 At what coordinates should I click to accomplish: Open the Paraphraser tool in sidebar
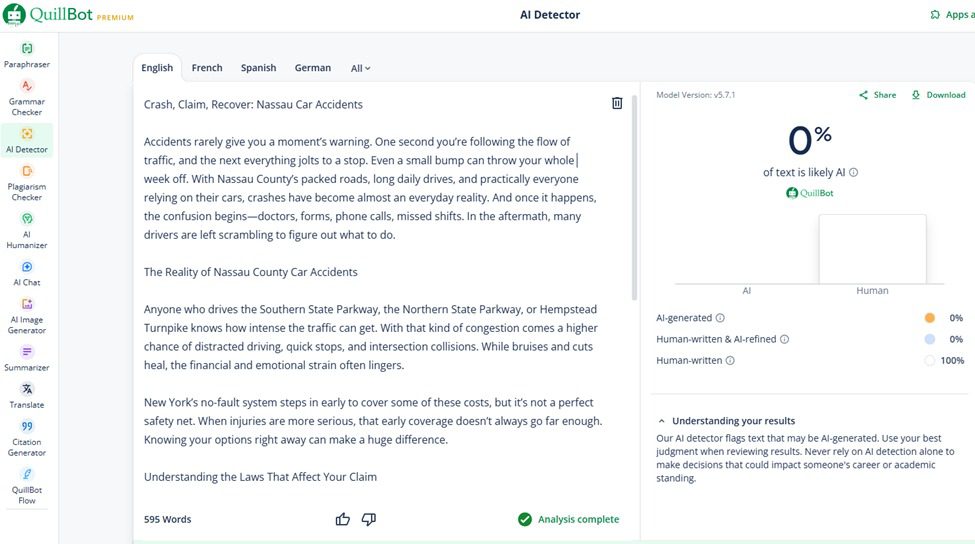[x=27, y=49]
